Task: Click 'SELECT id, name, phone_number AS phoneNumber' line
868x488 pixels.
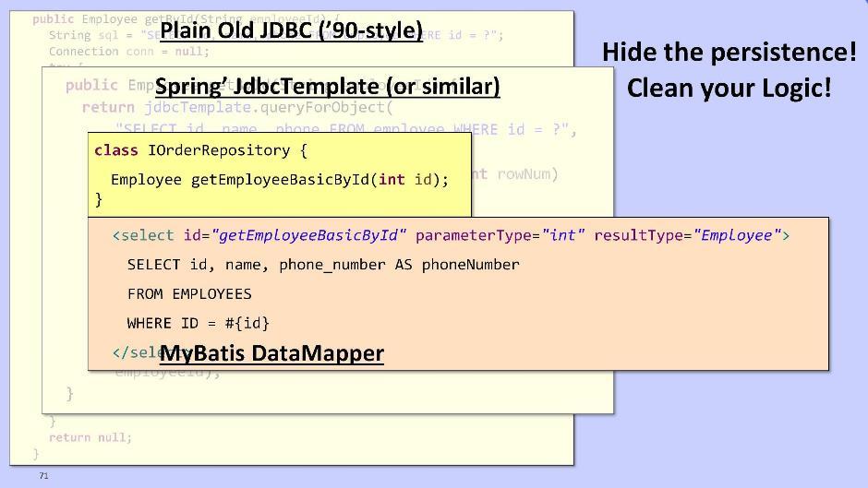Action: click(x=323, y=265)
